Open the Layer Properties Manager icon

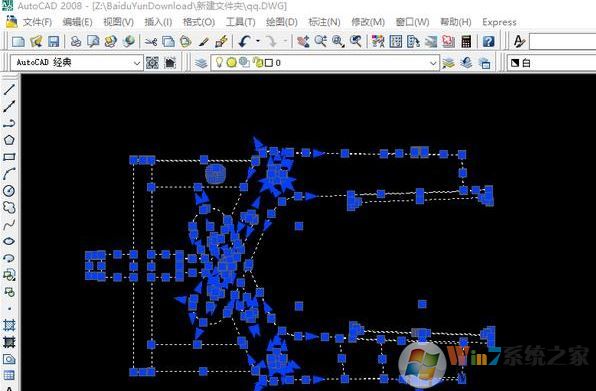tap(201, 63)
